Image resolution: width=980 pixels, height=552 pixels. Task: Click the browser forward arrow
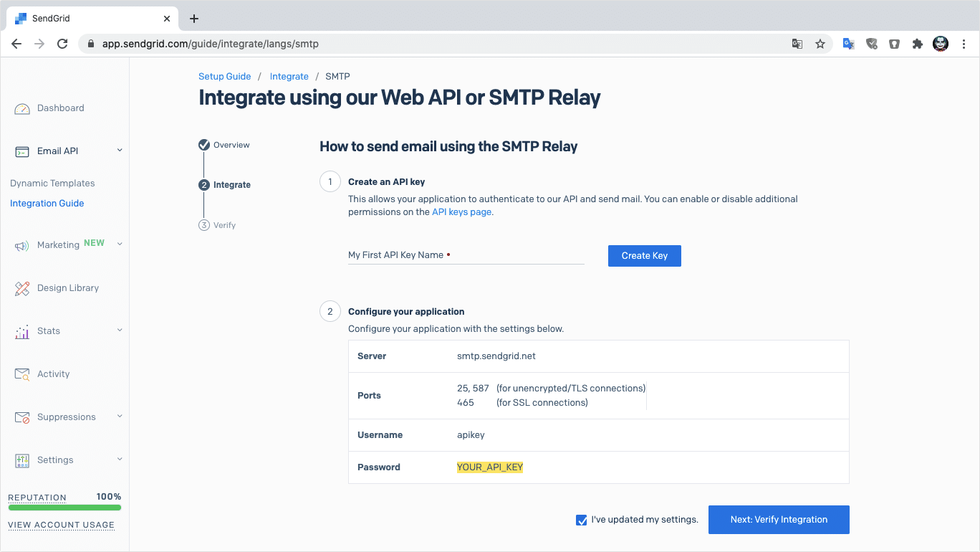(39, 44)
